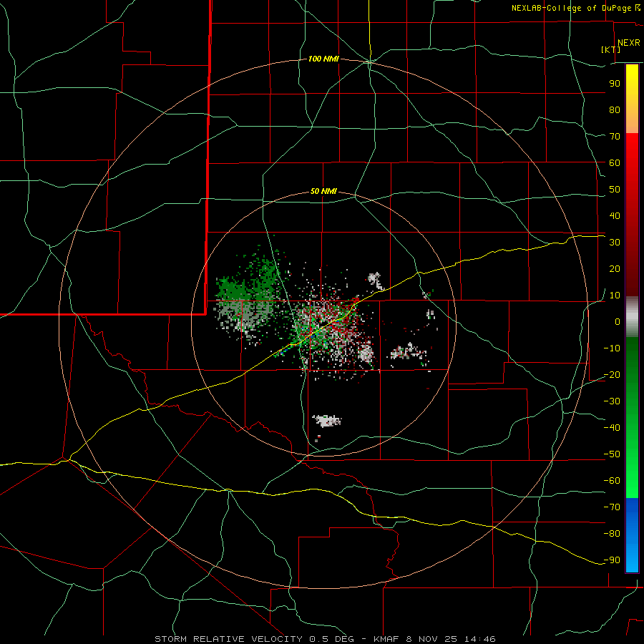Select the positive "60" scale value
The image size is (644, 644).
pos(615,163)
